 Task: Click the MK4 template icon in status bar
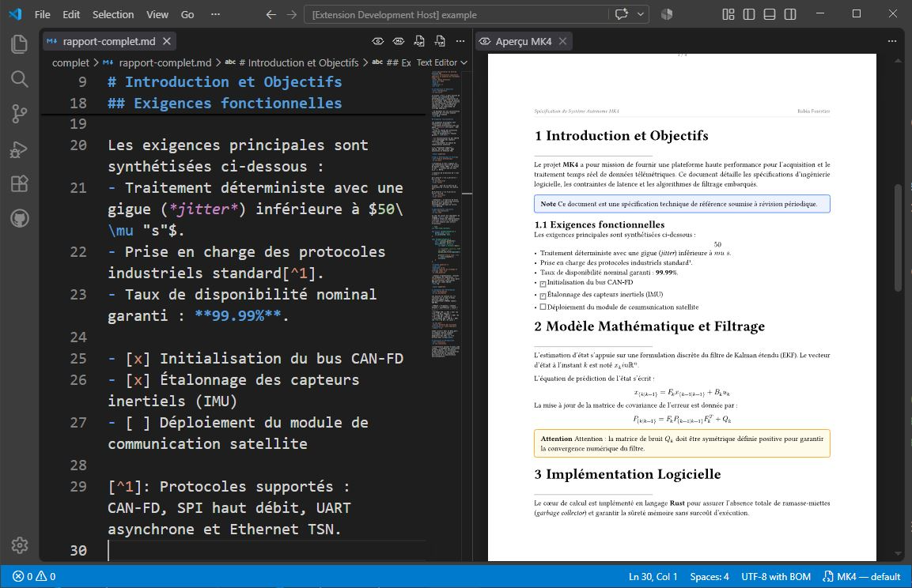827,576
